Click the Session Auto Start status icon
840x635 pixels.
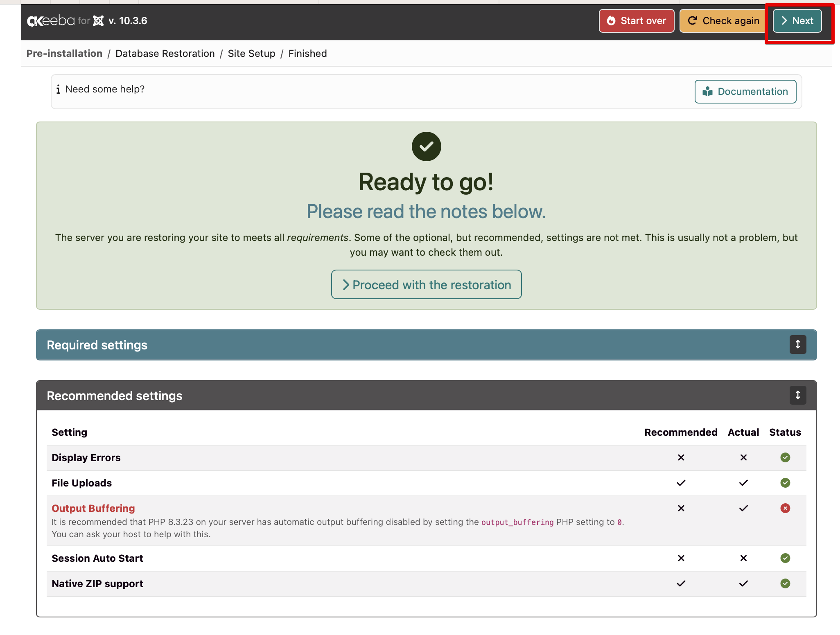785,558
